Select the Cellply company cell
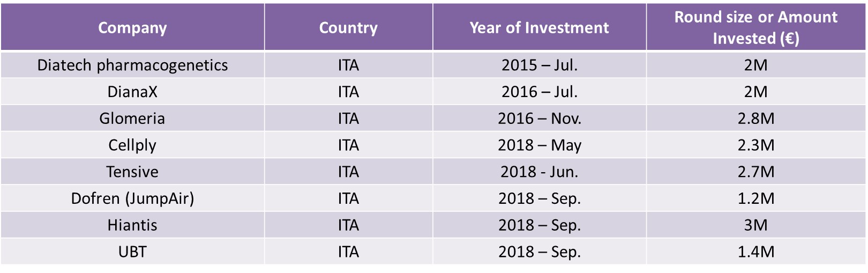This screenshot has height=273, width=868. click(x=132, y=145)
